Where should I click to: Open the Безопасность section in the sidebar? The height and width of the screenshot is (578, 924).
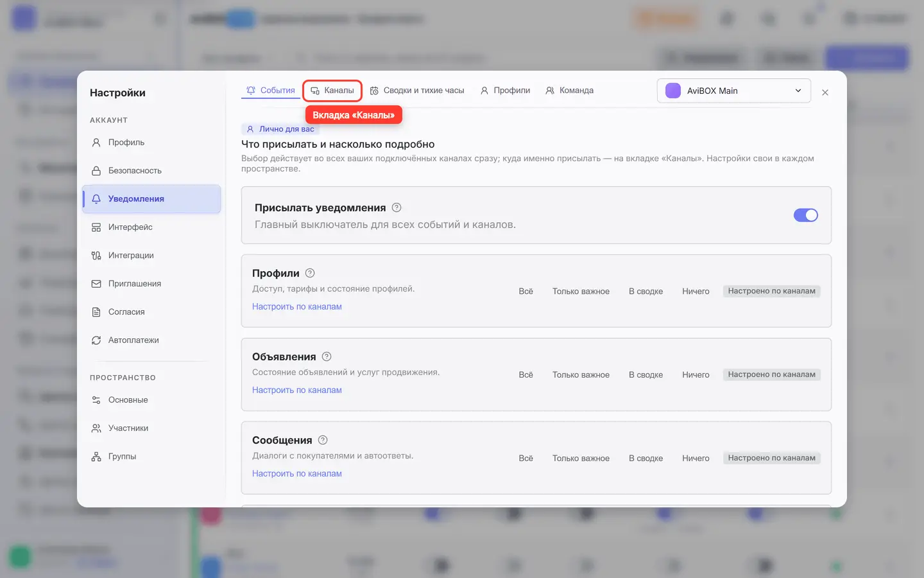(151, 171)
